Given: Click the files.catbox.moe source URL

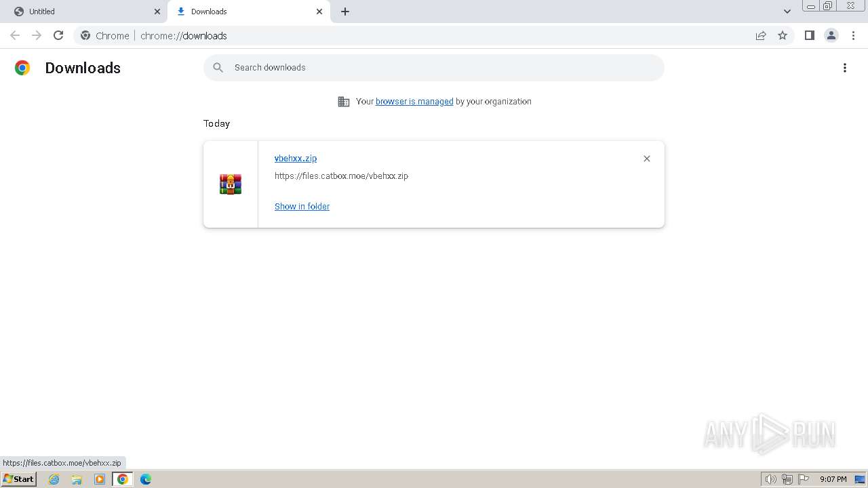Looking at the screenshot, I should click(x=341, y=176).
